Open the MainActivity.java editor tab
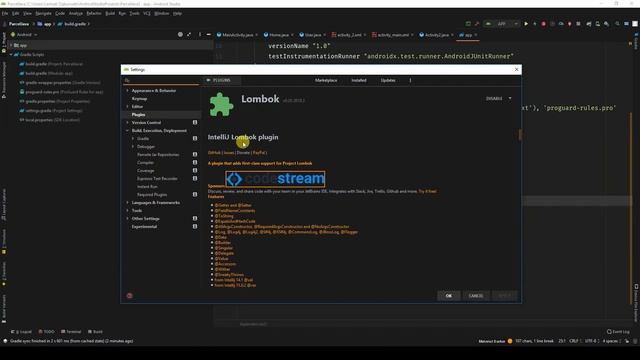This screenshot has height=360, width=640. click(237, 35)
